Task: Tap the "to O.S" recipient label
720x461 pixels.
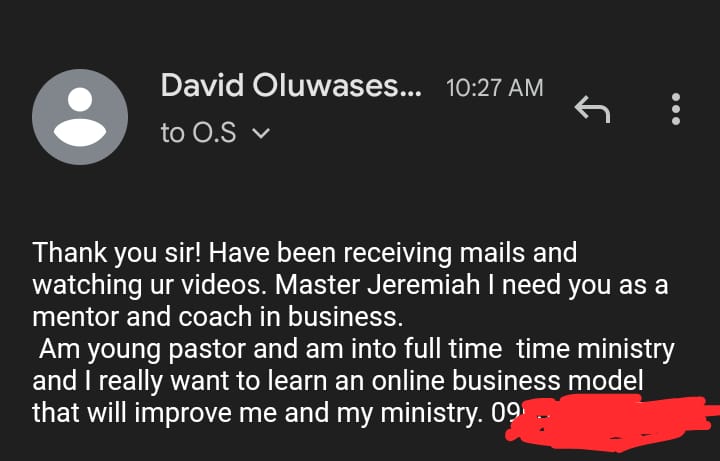Action: click(199, 133)
